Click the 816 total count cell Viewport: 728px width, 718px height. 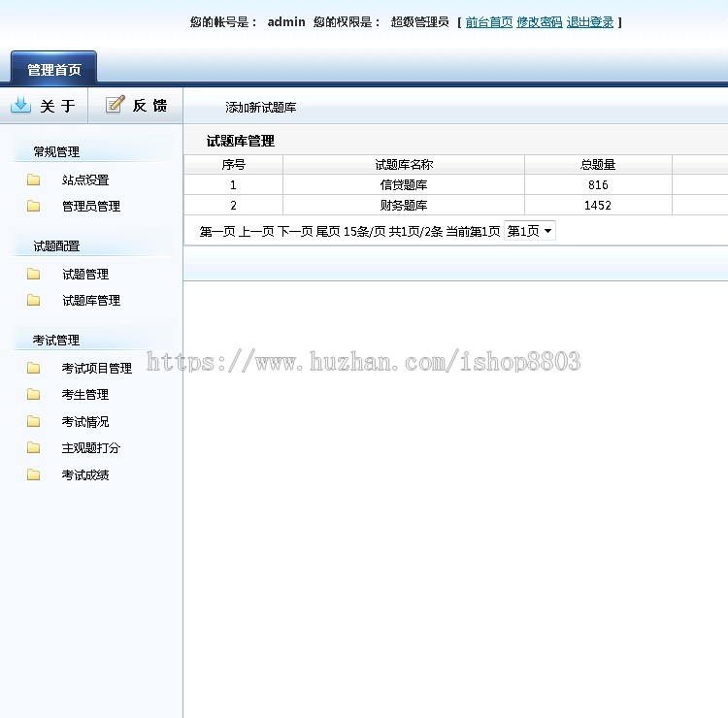coord(598,184)
